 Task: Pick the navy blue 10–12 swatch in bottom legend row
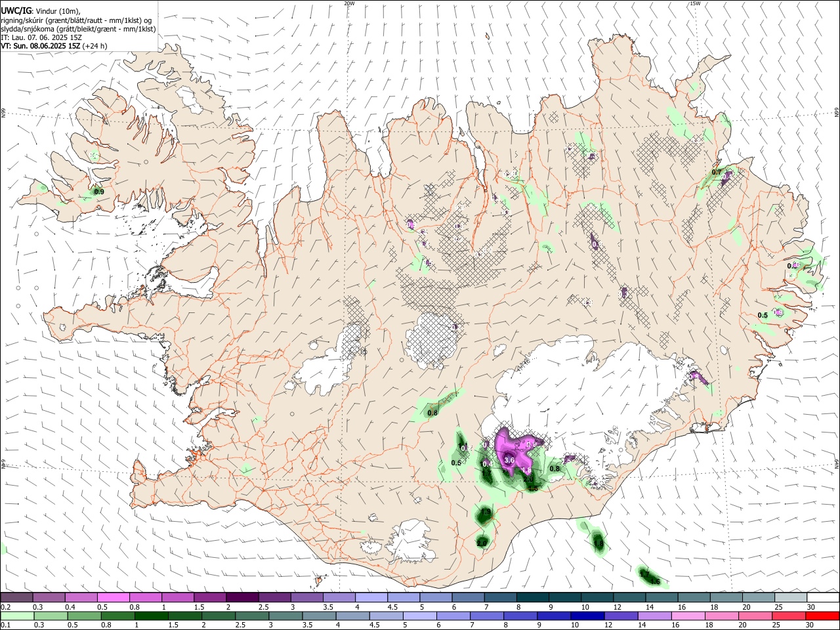[x=587, y=616]
